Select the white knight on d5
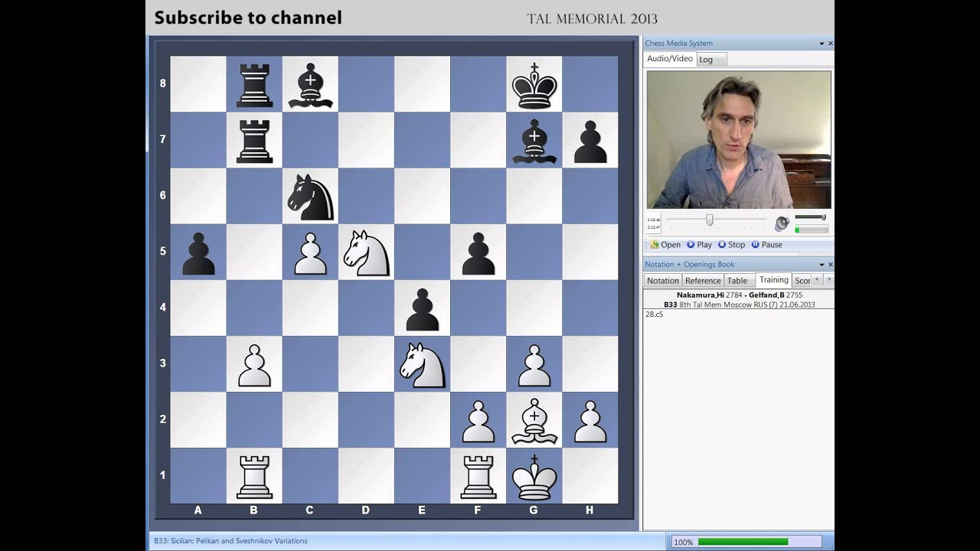 (x=366, y=253)
